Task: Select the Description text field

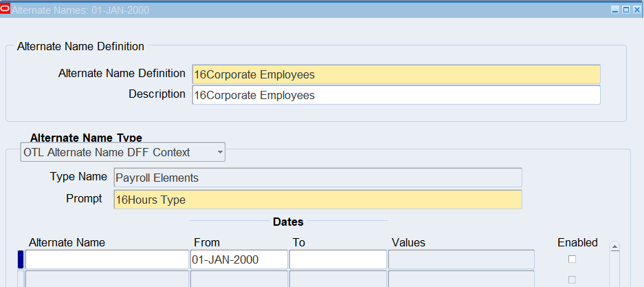Action: [x=396, y=95]
